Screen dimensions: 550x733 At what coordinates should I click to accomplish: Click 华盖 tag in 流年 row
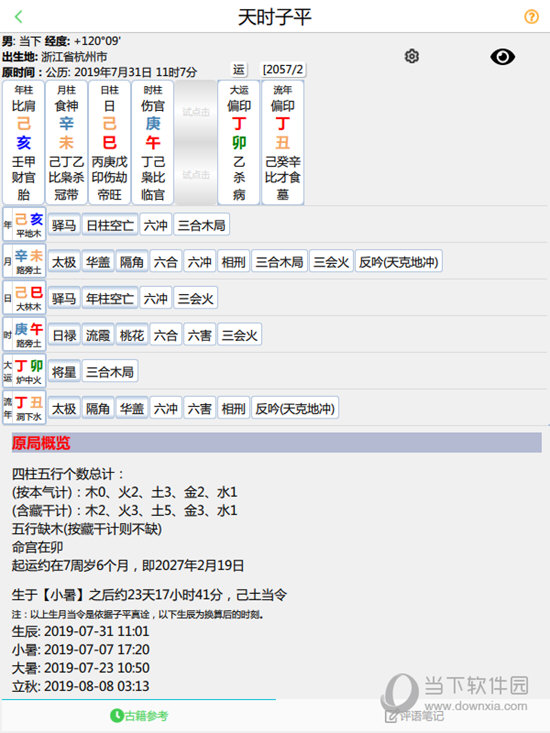click(x=132, y=408)
